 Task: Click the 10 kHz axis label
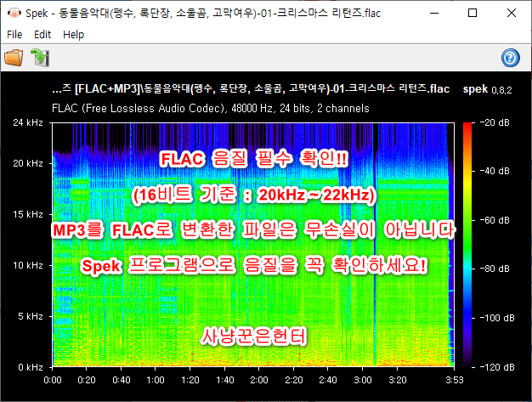point(28,265)
